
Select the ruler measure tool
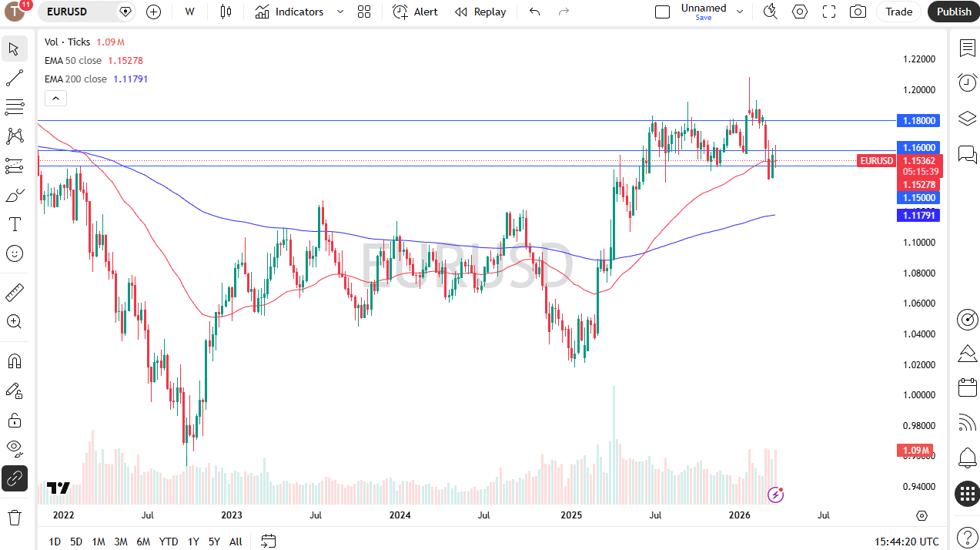pos(14,293)
